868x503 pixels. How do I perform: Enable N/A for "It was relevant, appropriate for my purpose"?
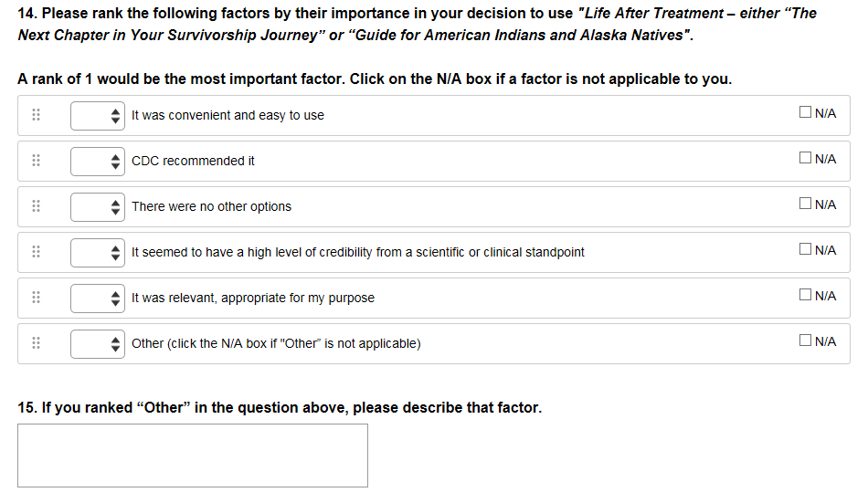(805, 295)
